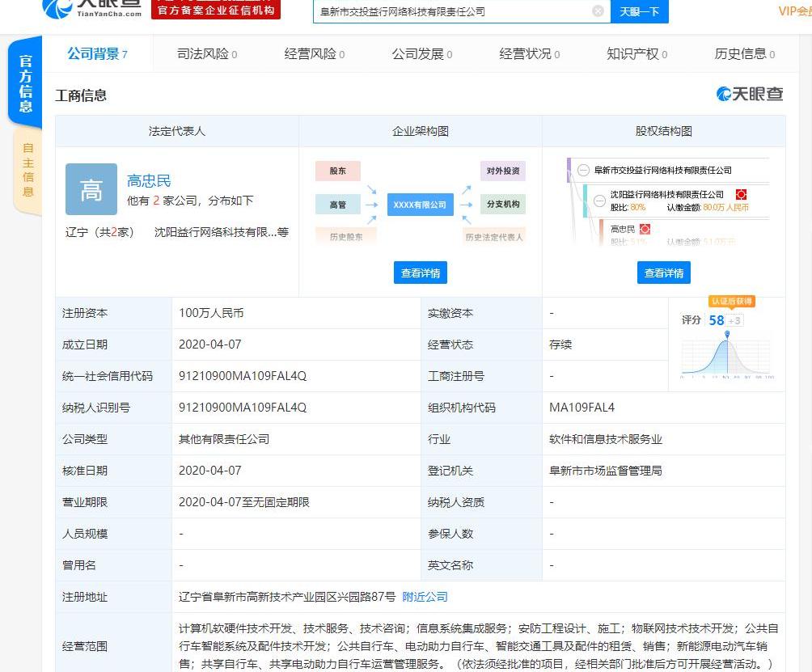
Task: View the 历史信息 tab
Action: pos(745,54)
